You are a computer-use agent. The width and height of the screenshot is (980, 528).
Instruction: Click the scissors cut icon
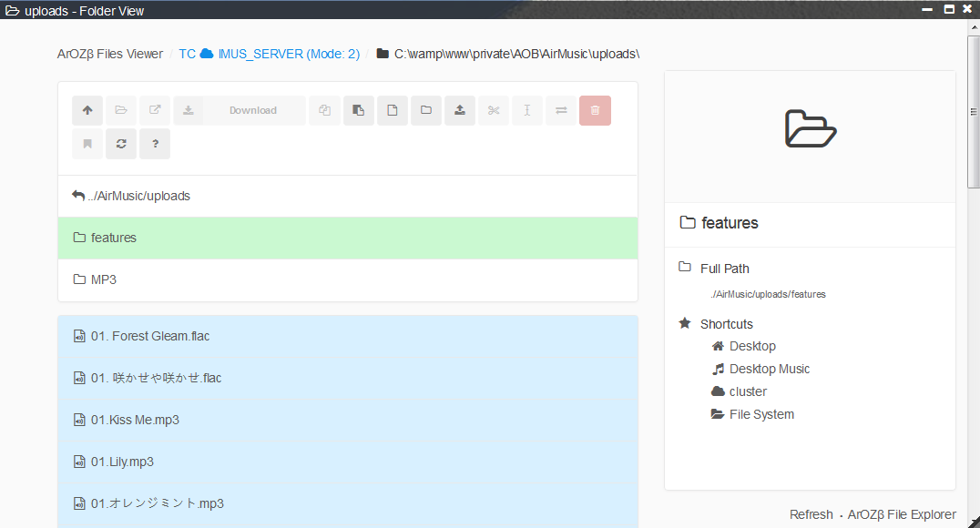coord(494,111)
